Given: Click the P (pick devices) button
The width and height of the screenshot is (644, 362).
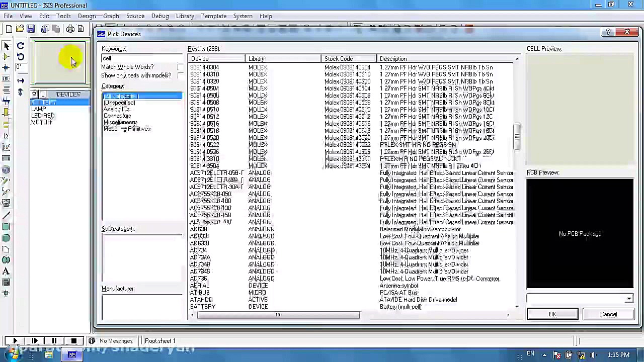Looking at the screenshot, I should point(34,95).
